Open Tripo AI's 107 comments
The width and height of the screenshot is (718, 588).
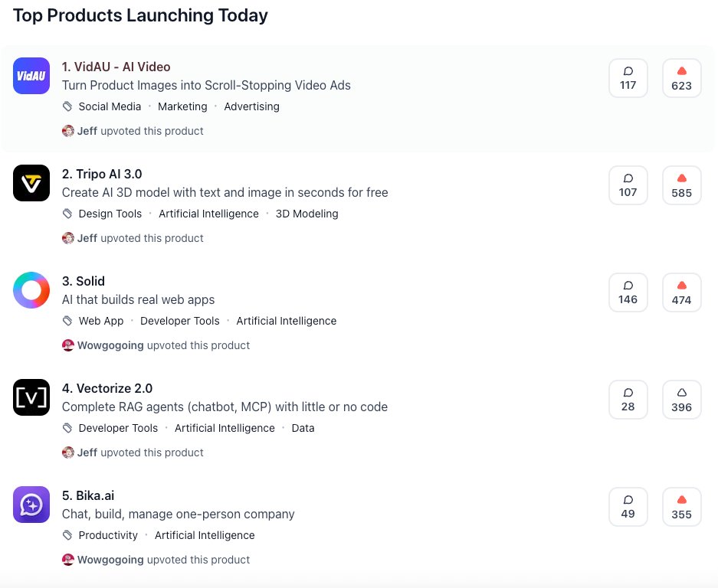pos(628,185)
